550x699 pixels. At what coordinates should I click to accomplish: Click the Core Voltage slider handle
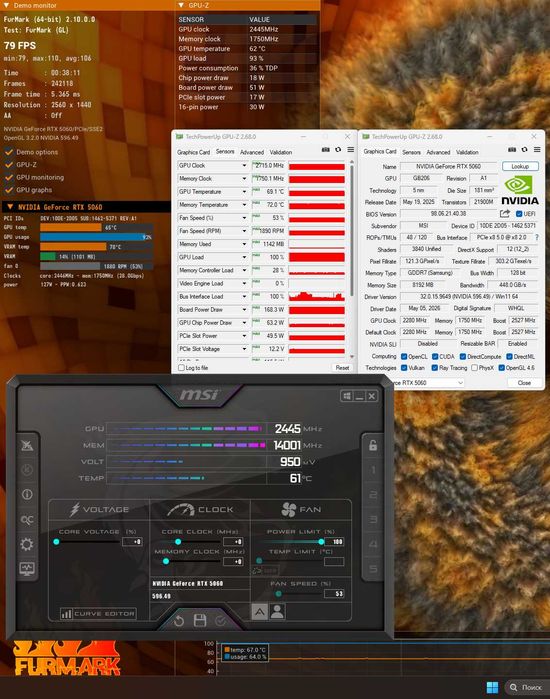pos(56,542)
